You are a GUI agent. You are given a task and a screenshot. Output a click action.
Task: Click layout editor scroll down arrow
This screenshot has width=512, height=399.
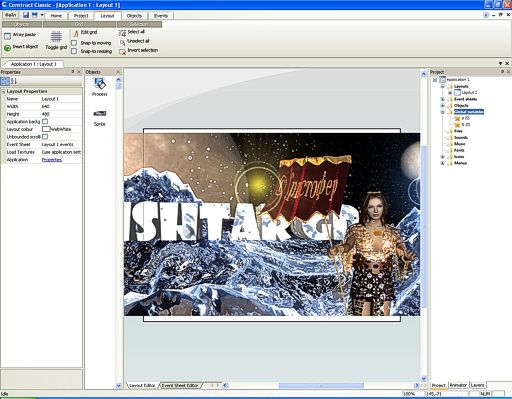coord(424,378)
